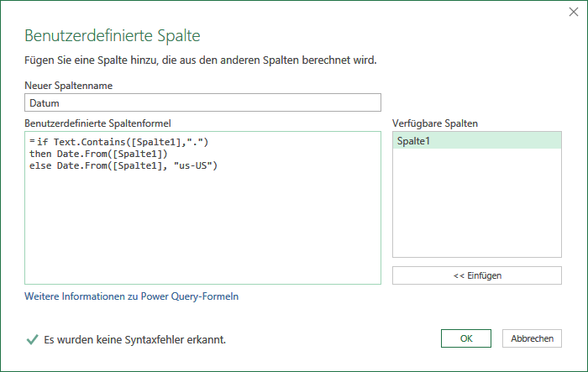Close the Benutzerdefinierte Spalte dialog with X
The image size is (588, 372).
[x=574, y=12]
